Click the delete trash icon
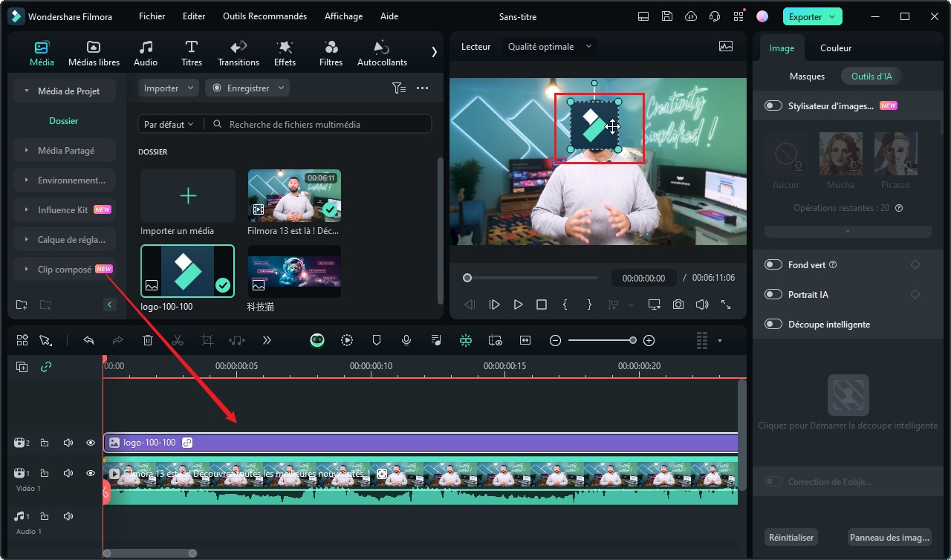 point(148,340)
